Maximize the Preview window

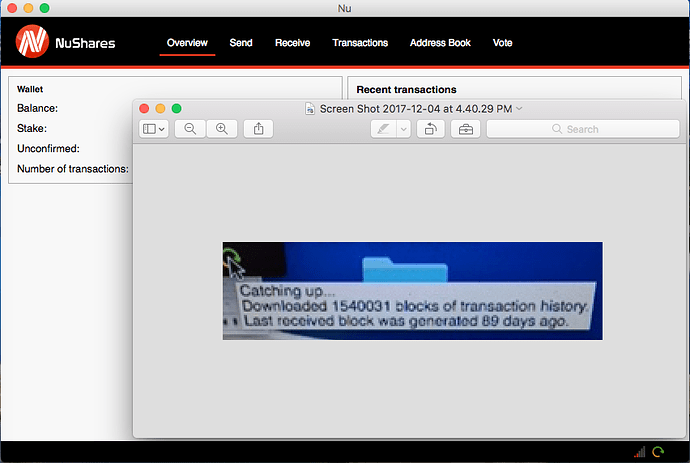[x=176, y=108]
